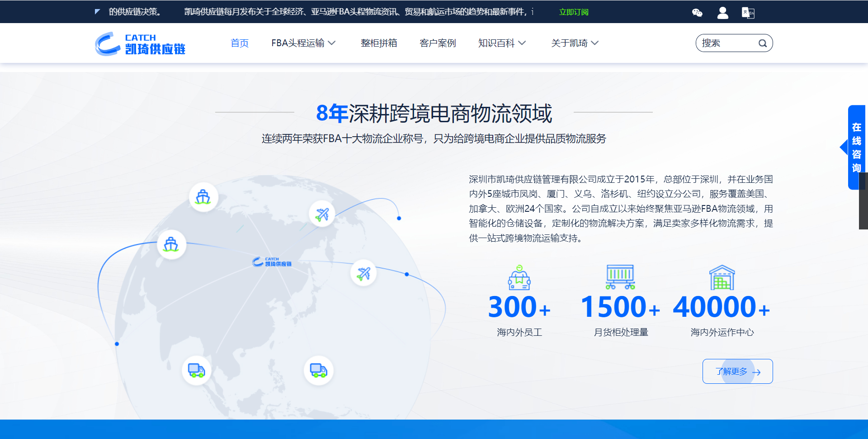Select the right truck icon under the globe
The width and height of the screenshot is (868, 439).
318,370
